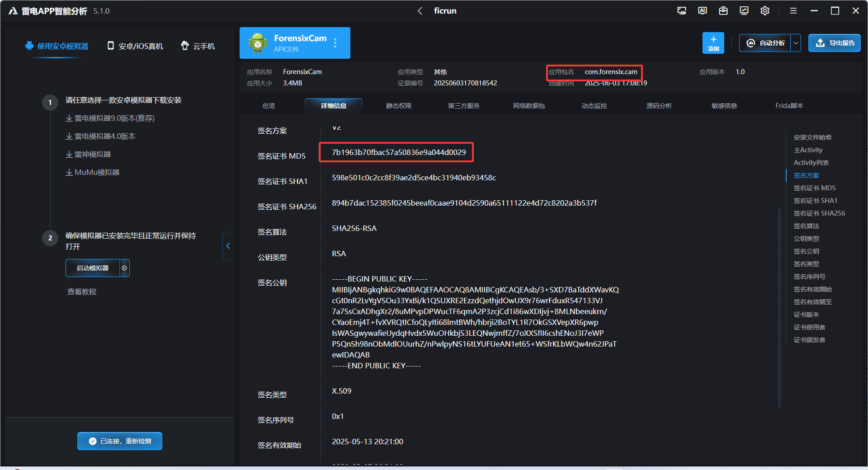This screenshot has height=470, width=868.
Task: Jump to 公钥类型 in right outline
Action: [806, 239]
